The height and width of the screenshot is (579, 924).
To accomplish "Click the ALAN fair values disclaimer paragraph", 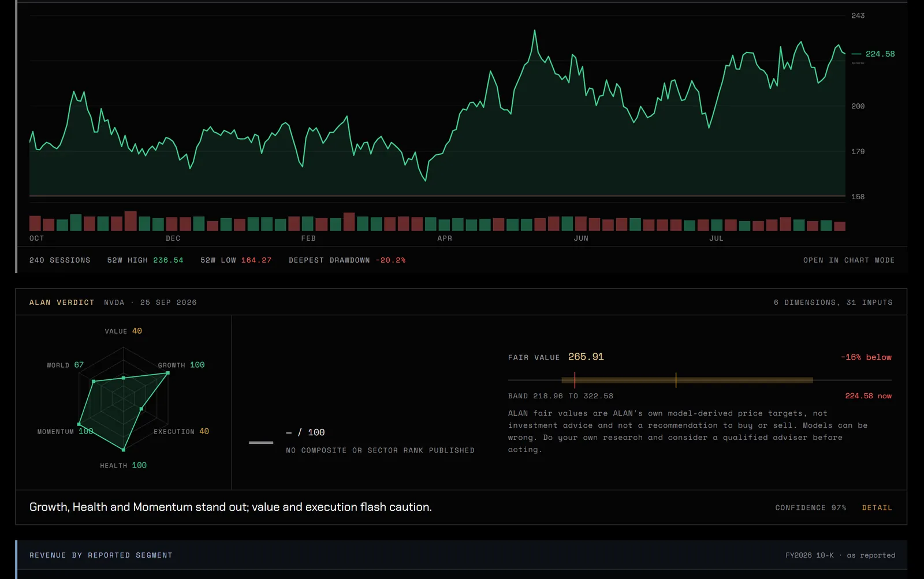I will (x=688, y=431).
